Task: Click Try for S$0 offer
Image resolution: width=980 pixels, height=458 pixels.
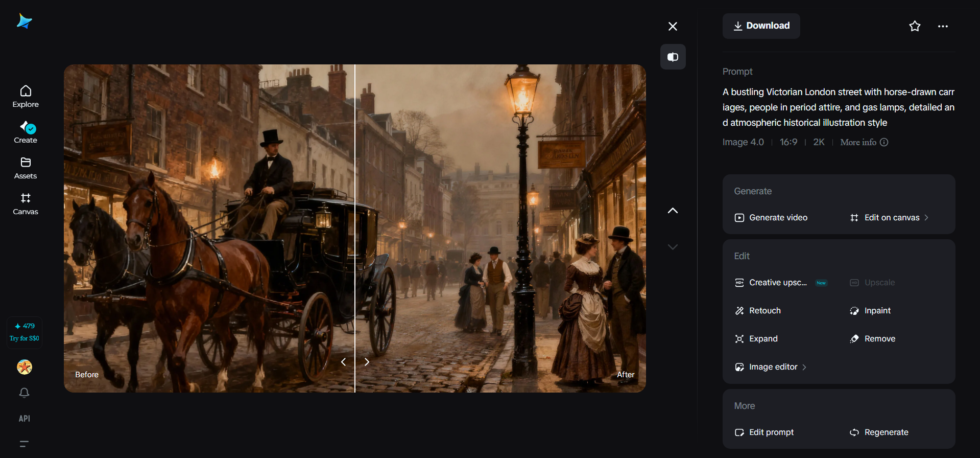Action: pyautogui.click(x=25, y=338)
